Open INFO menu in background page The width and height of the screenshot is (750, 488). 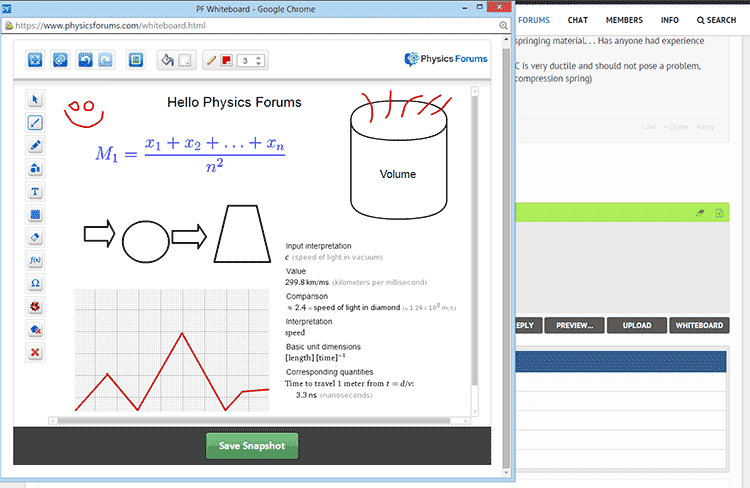(670, 20)
